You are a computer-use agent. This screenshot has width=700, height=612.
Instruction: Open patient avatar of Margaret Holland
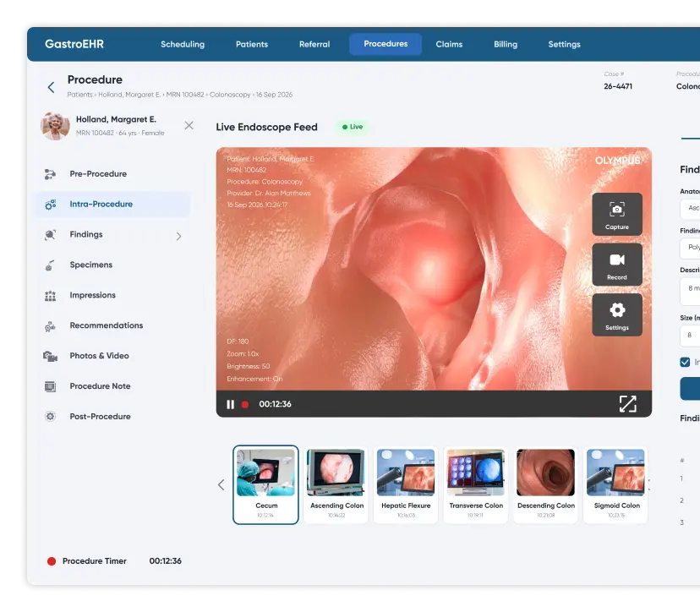click(x=55, y=126)
